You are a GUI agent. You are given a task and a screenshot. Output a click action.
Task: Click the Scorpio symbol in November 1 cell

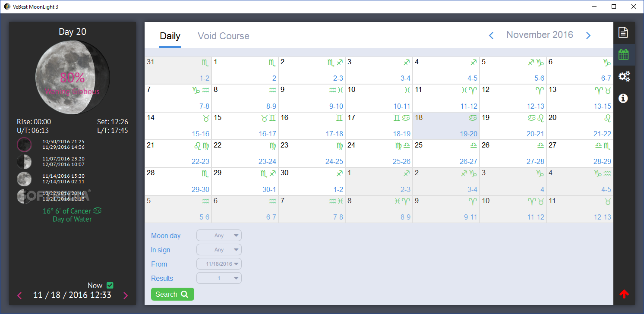(272, 63)
